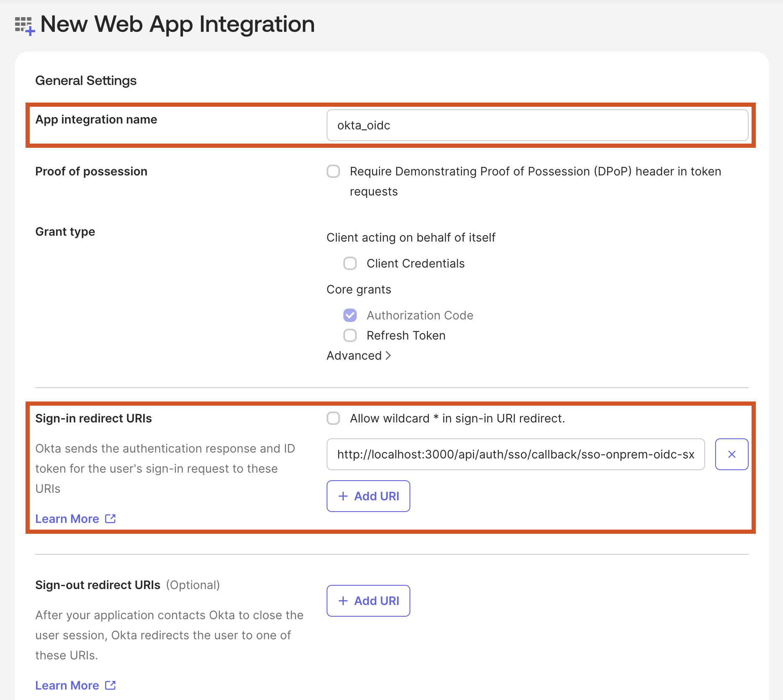Click the App integration name label
The width and height of the screenshot is (783, 700).
pos(96,119)
